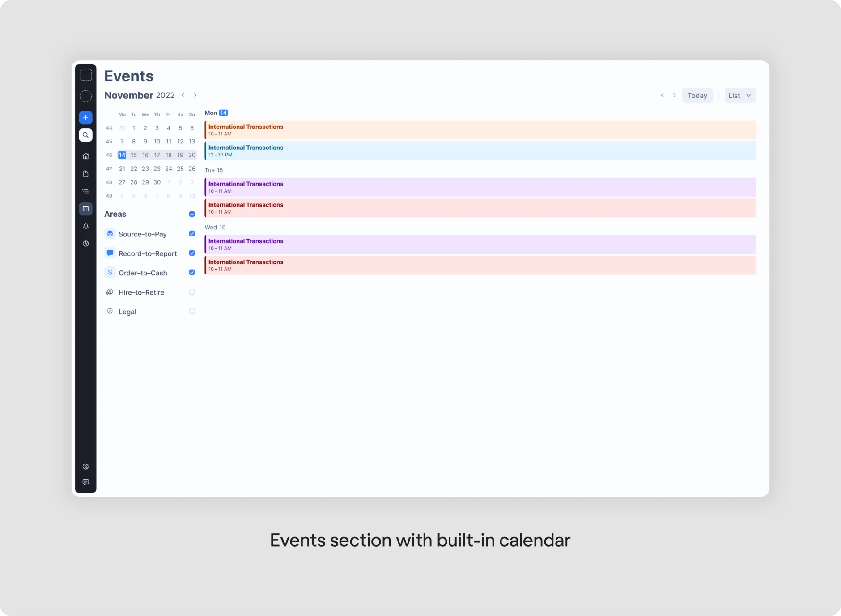Image resolution: width=841 pixels, height=616 pixels.
Task: Disable the Source-to-Pay area
Action: [191, 233]
